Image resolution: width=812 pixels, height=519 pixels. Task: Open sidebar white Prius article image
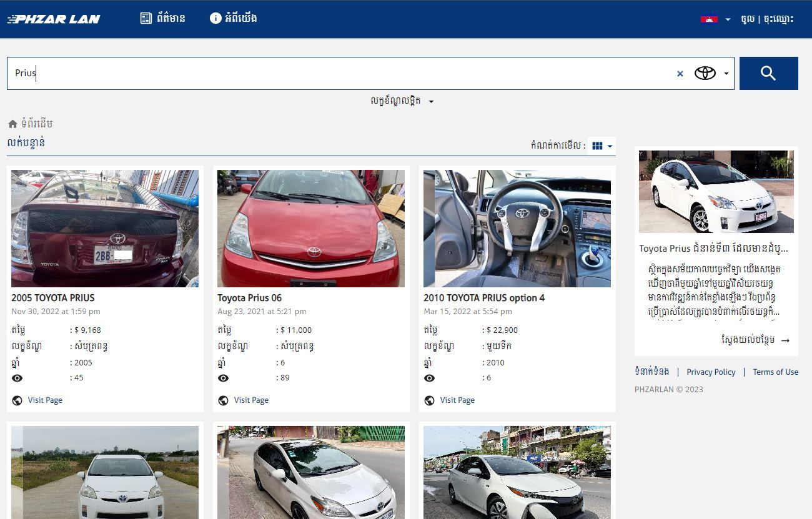coord(716,192)
